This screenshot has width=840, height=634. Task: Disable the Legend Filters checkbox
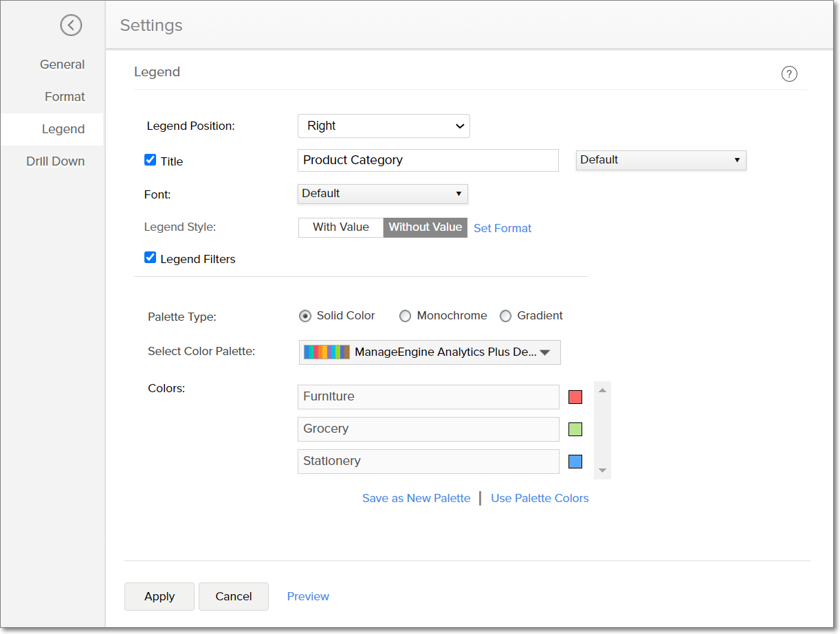151,258
